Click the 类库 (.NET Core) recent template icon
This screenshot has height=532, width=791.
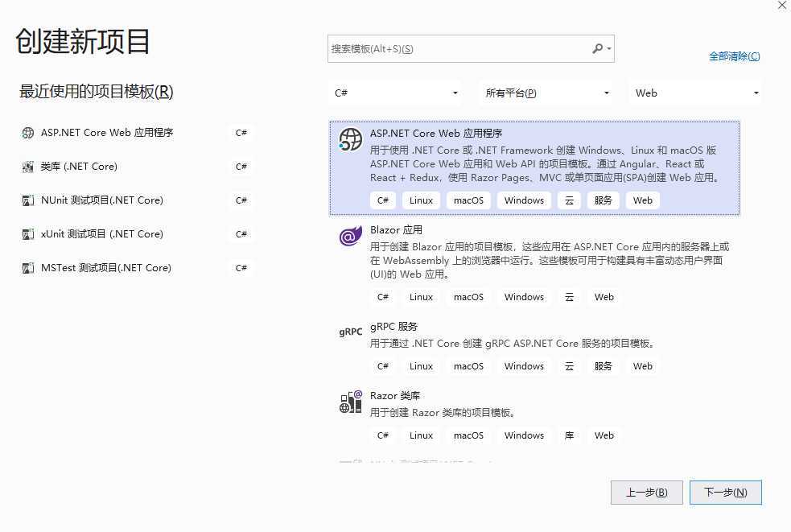[27, 167]
